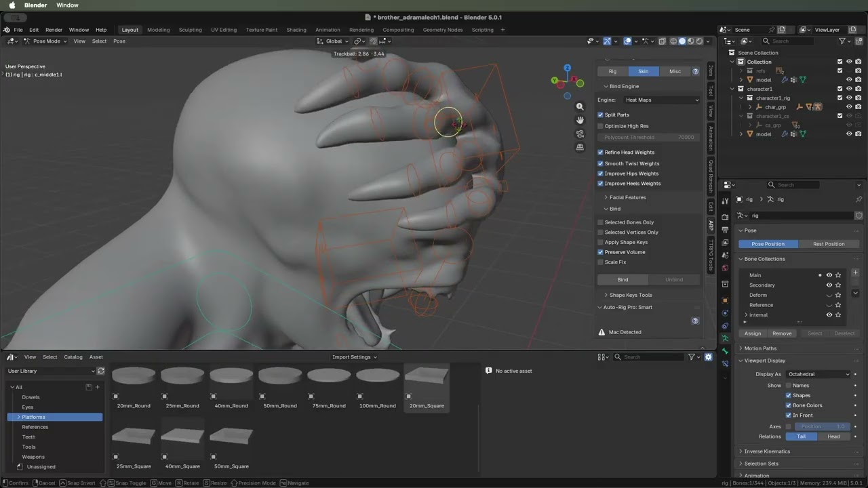Open the Engine Heat Maps dropdown
The image size is (868, 488).
661,100
